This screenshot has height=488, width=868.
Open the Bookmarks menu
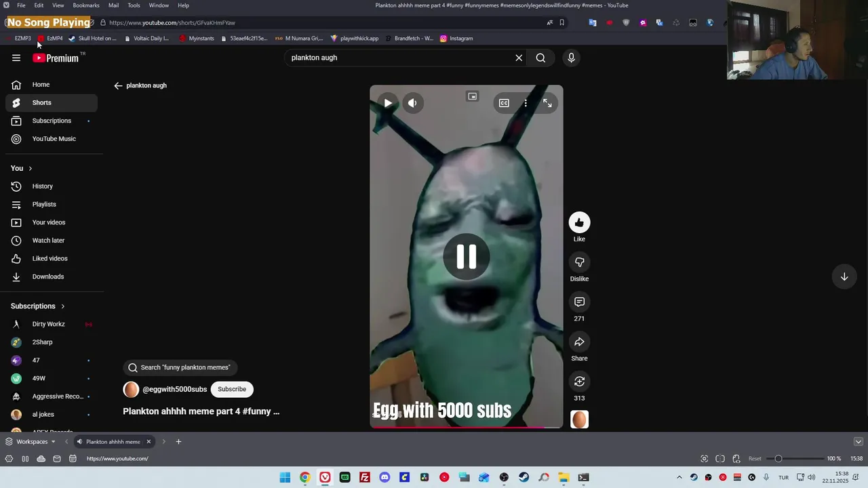(86, 5)
